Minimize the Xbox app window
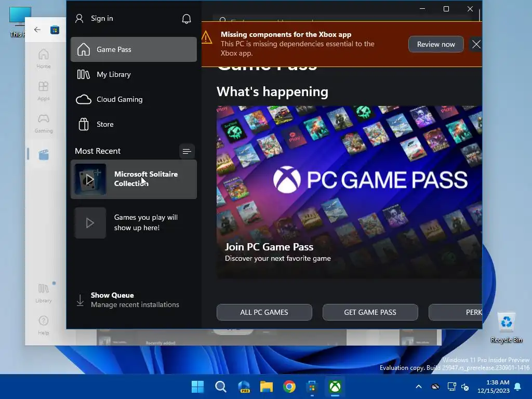The image size is (532, 399). tap(422, 9)
